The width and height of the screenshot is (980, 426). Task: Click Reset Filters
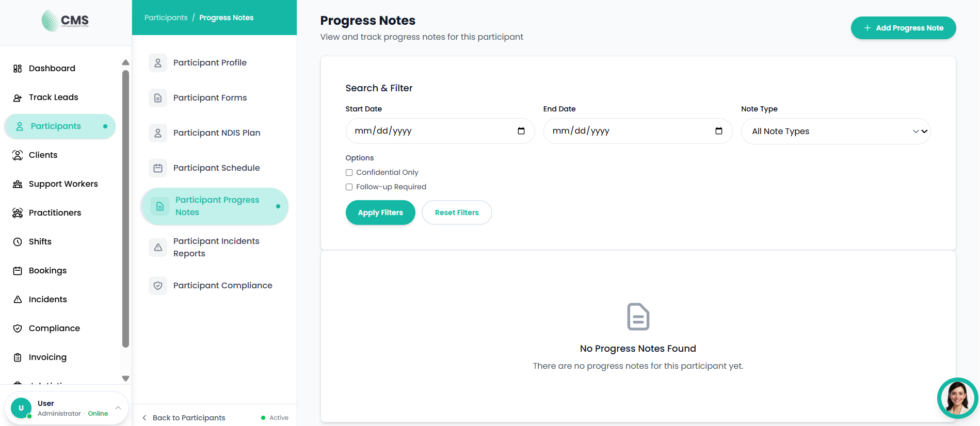click(457, 212)
